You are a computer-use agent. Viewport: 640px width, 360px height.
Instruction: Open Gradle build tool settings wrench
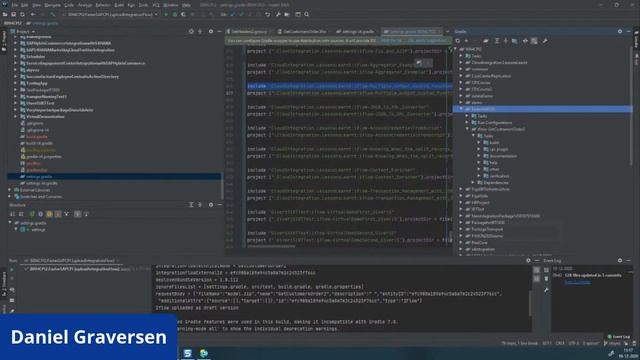point(544,41)
